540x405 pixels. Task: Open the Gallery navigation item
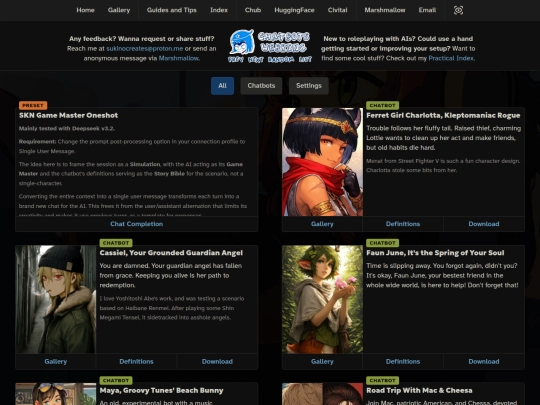click(119, 10)
